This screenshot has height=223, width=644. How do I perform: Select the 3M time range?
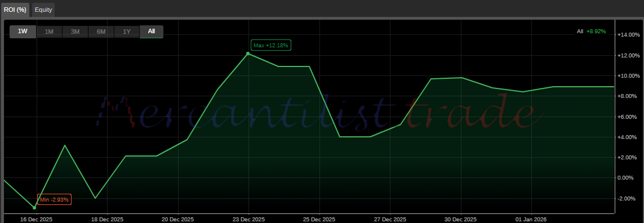click(75, 31)
